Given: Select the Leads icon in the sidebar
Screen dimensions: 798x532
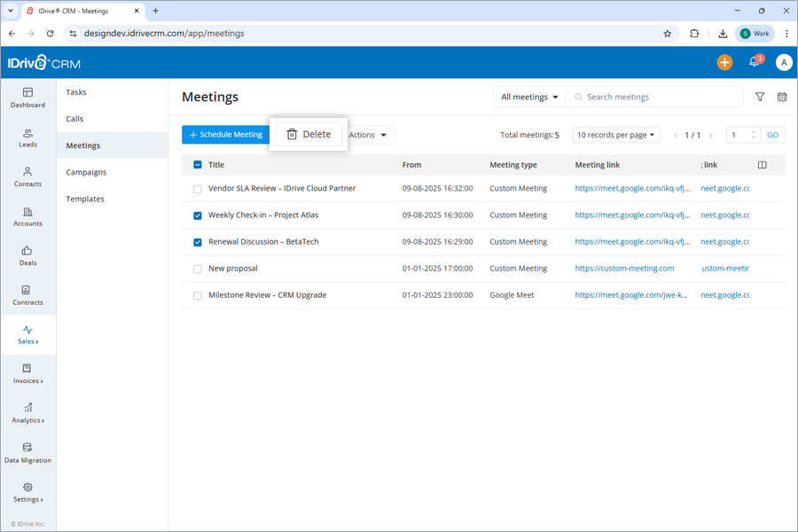Looking at the screenshot, I should click(27, 137).
